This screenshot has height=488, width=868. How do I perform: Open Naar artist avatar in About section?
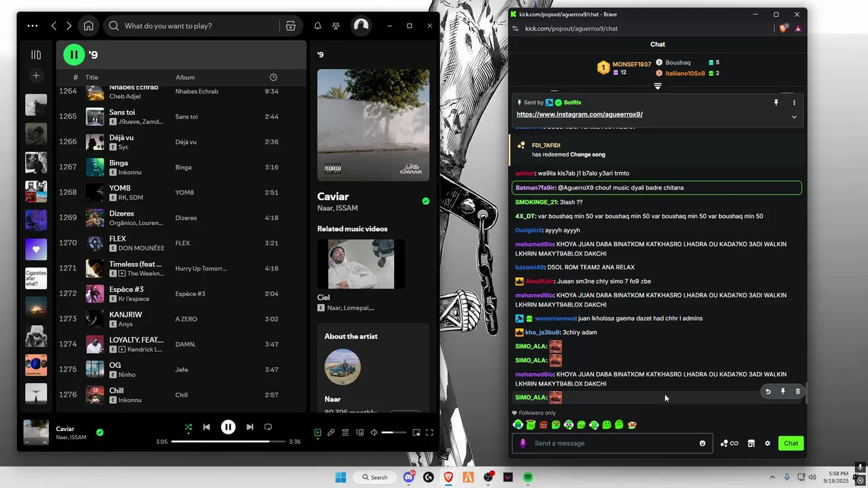342,367
